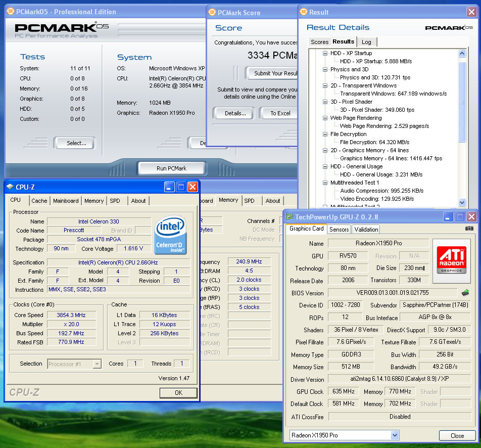Viewport: 481px width, 448px height.
Task: Click the Intel Celeron D logo in CPU-Z
Action: (x=170, y=236)
